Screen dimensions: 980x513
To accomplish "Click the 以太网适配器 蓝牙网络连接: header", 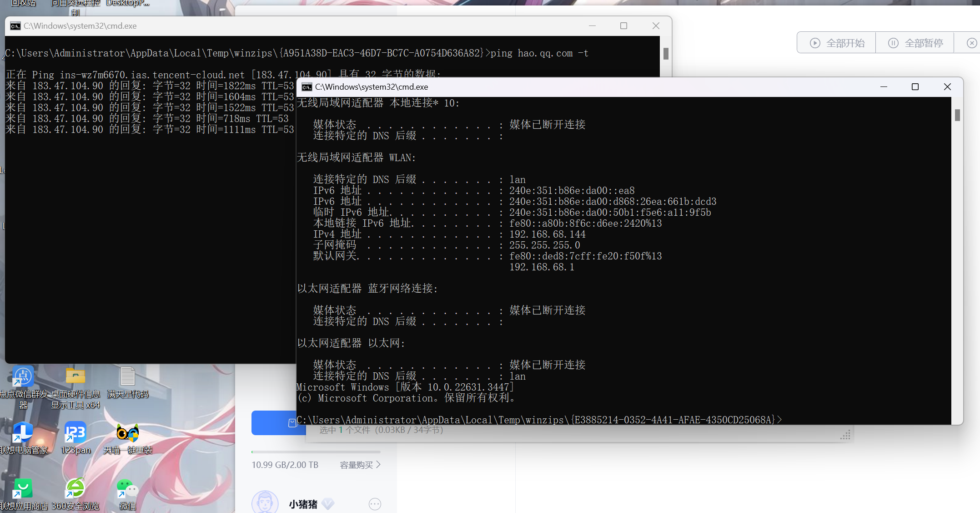I will point(367,289).
